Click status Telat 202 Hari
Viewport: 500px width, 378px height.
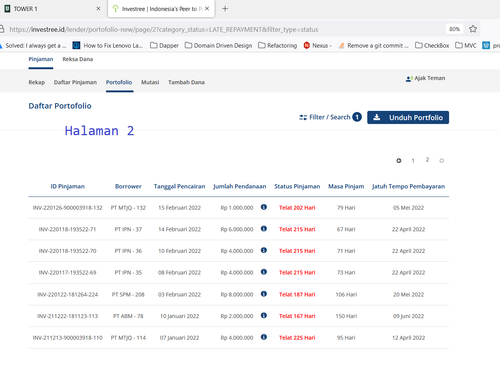pyautogui.click(x=297, y=208)
